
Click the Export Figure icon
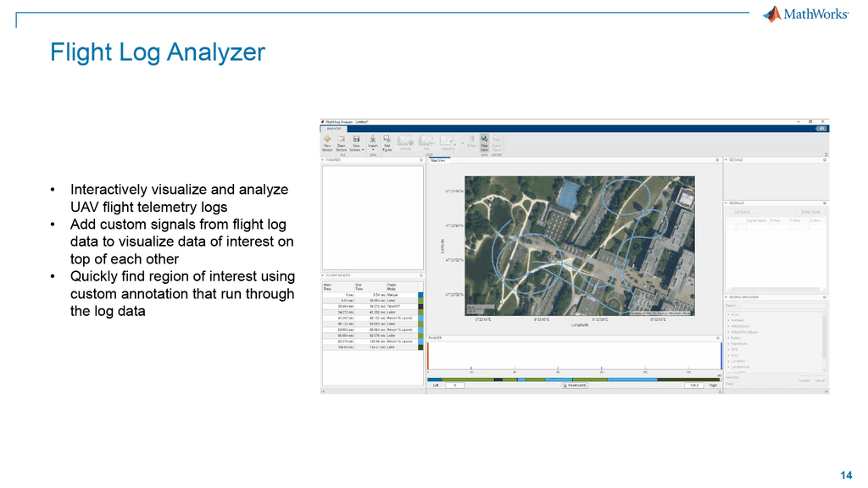coord(496,141)
